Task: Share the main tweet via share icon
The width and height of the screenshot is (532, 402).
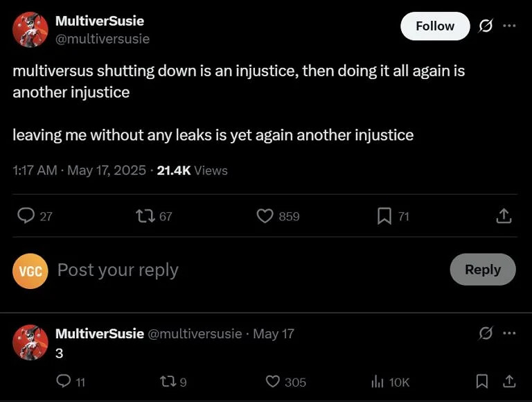Action: (504, 216)
